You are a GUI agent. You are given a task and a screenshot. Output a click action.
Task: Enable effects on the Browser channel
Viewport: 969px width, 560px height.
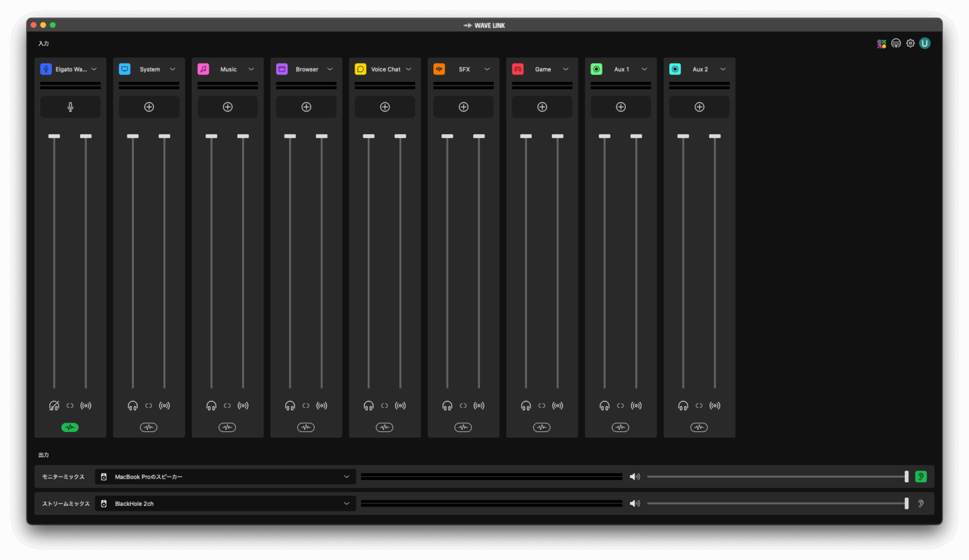[306, 427]
